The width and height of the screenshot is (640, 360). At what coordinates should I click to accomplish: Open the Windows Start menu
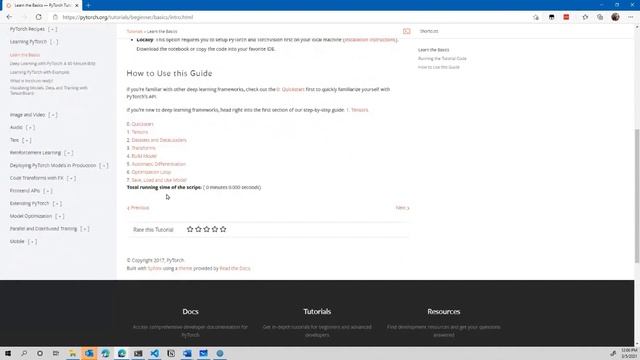click(x=8, y=353)
